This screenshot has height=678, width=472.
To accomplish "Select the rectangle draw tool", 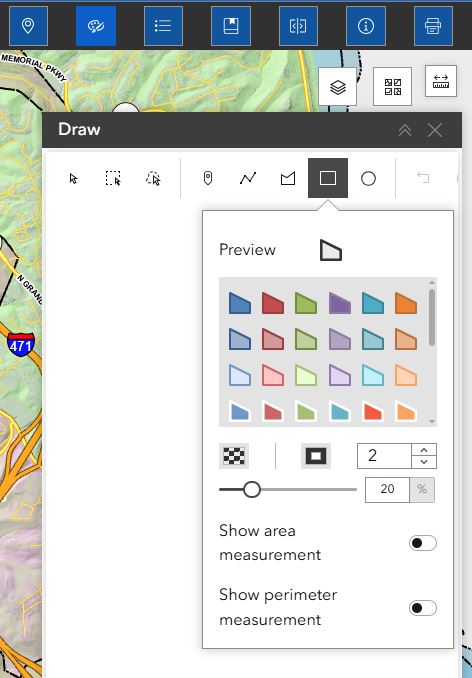I will pyautogui.click(x=328, y=178).
